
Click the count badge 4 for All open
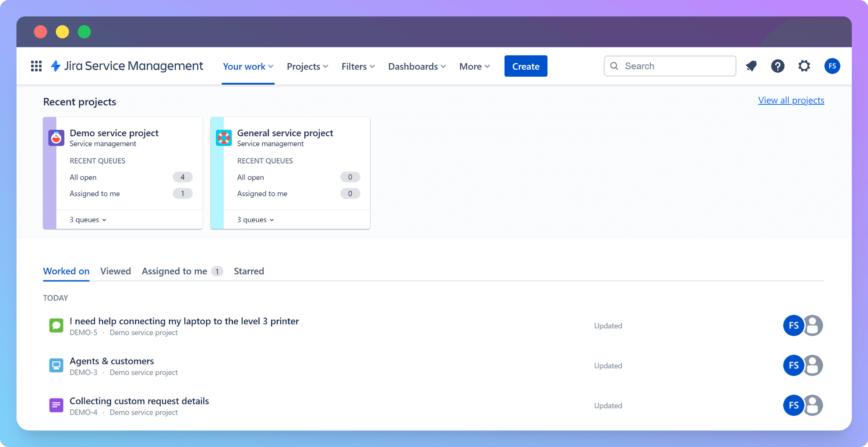pyautogui.click(x=183, y=177)
